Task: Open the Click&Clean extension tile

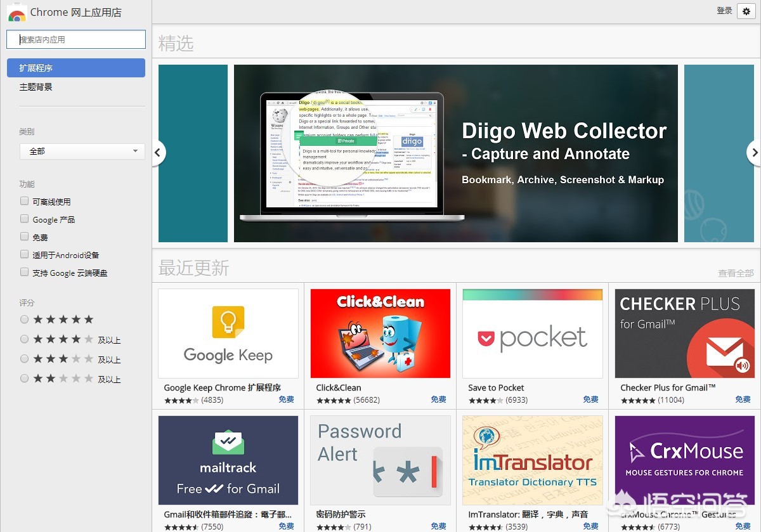Action: (380, 334)
